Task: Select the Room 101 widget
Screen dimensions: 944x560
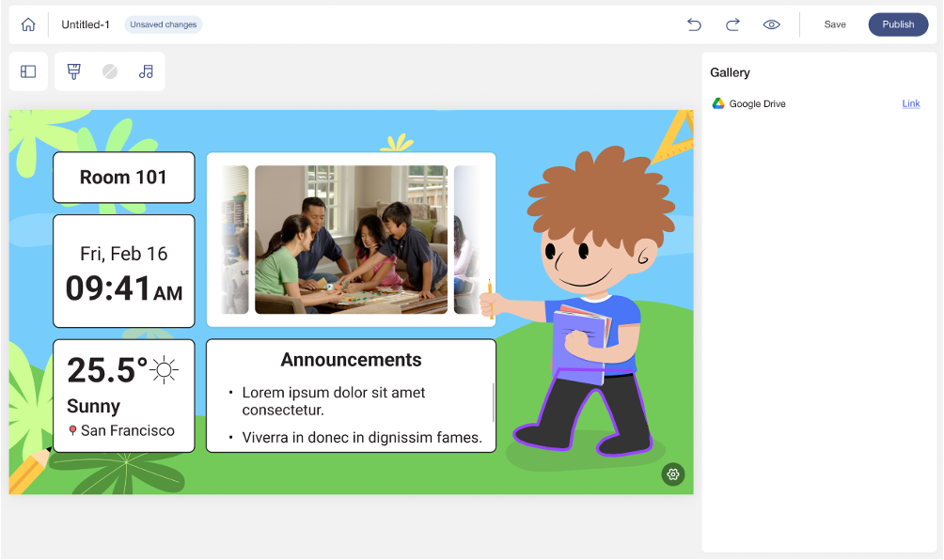Action: [124, 178]
